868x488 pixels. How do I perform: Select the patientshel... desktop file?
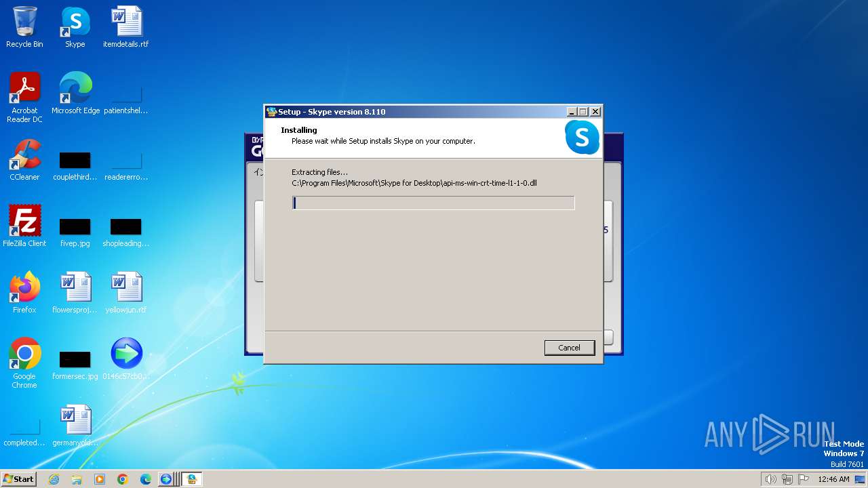[126, 98]
